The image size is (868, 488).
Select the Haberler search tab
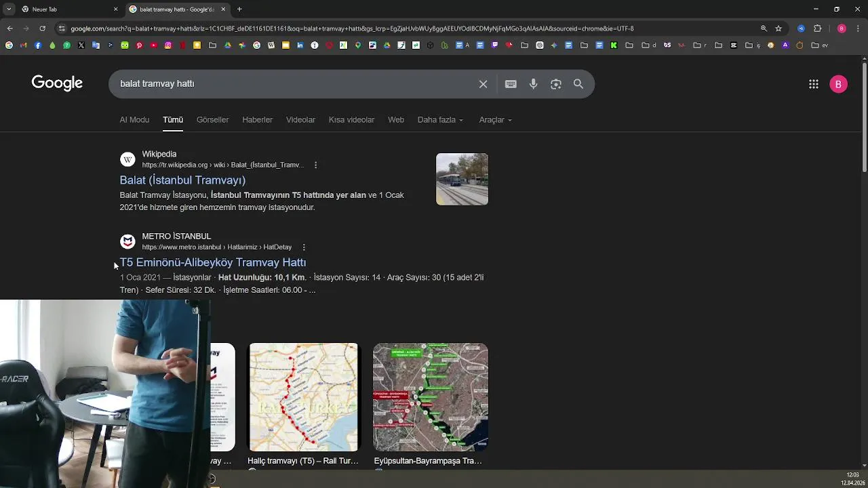pyautogui.click(x=257, y=120)
